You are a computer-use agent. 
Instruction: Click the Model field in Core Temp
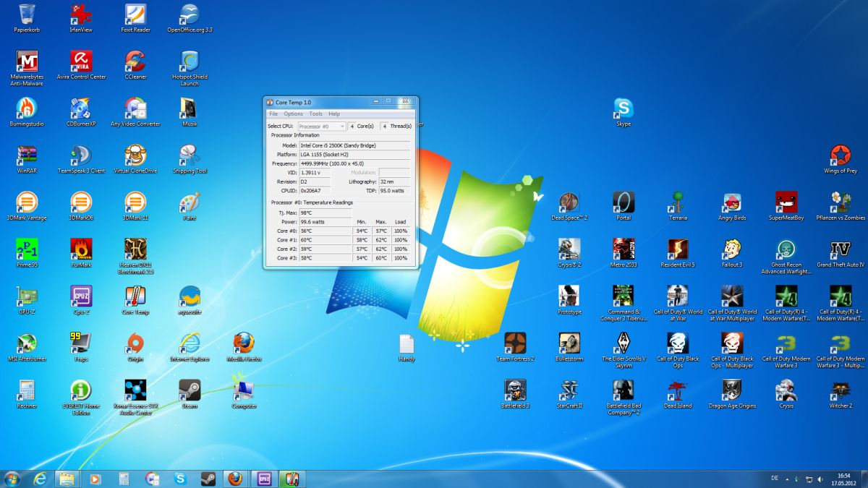point(354,145)
